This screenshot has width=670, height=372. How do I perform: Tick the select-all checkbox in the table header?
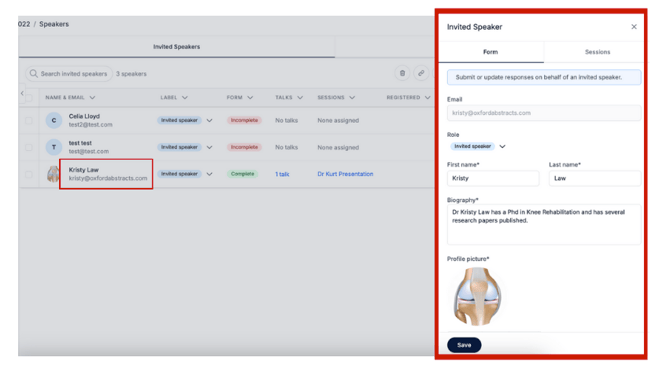tap(29, 98)
